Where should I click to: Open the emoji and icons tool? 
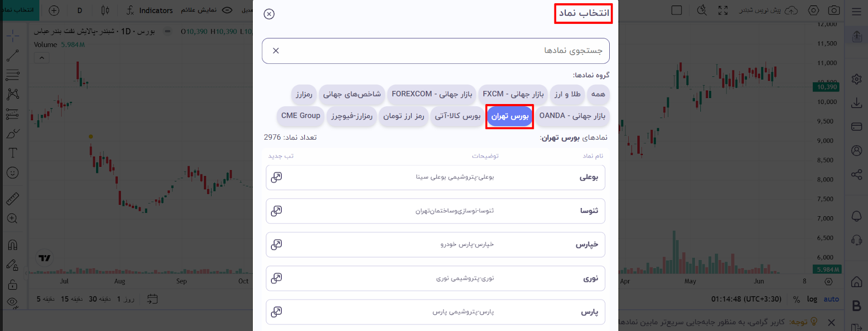(x=12, y=173)
